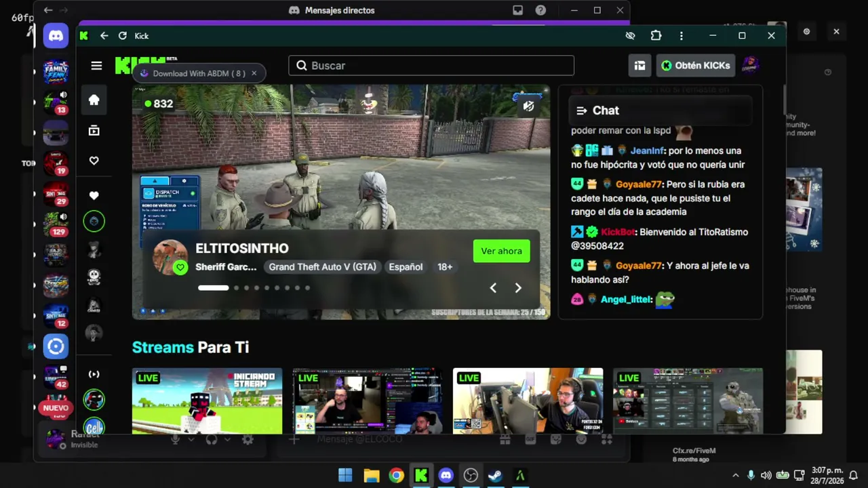Open the Discord attachment plus menu
This screenshot has width=868, height=488.
click(x=294, y=439)
